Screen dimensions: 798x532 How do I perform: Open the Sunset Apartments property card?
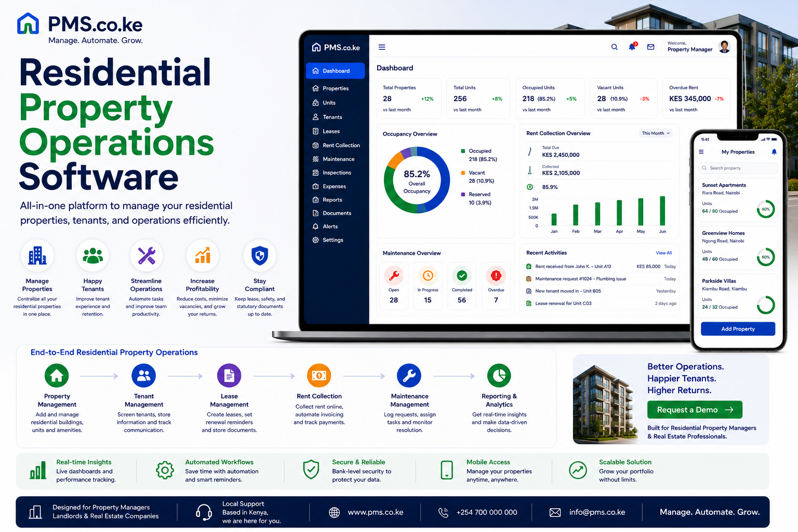pos(738,201)
